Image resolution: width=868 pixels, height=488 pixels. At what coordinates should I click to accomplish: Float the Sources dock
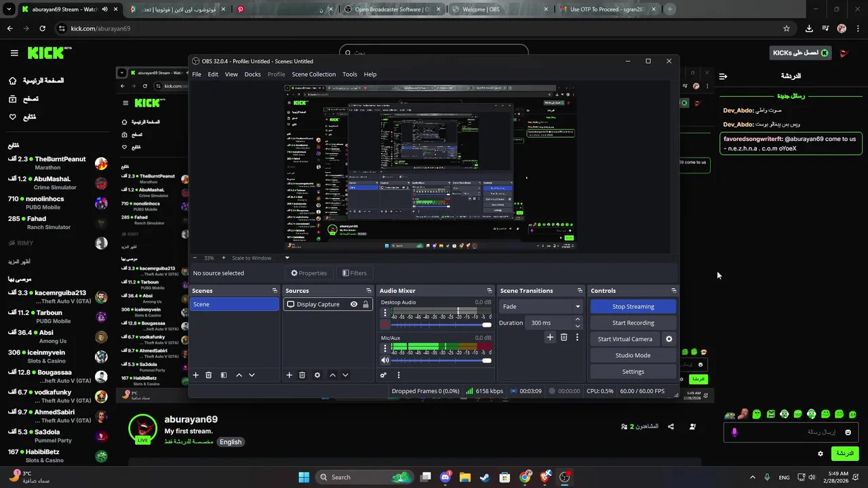click(368, 291)
